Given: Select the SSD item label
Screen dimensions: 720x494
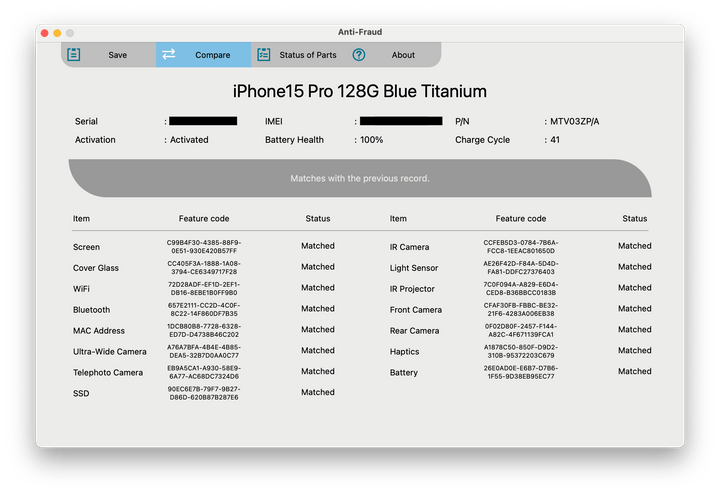Looking at the screenshot, I should (x=81, y=393).
